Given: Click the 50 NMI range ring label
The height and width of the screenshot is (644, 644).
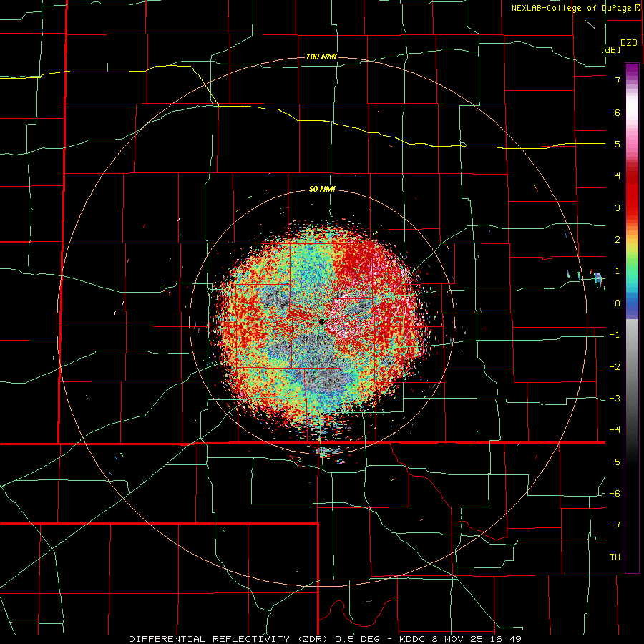Looking at the screenshot, I should coord(322,190).
